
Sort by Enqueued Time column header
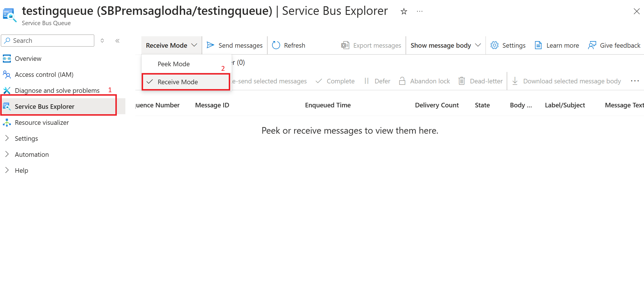click(x=328, y=105)
